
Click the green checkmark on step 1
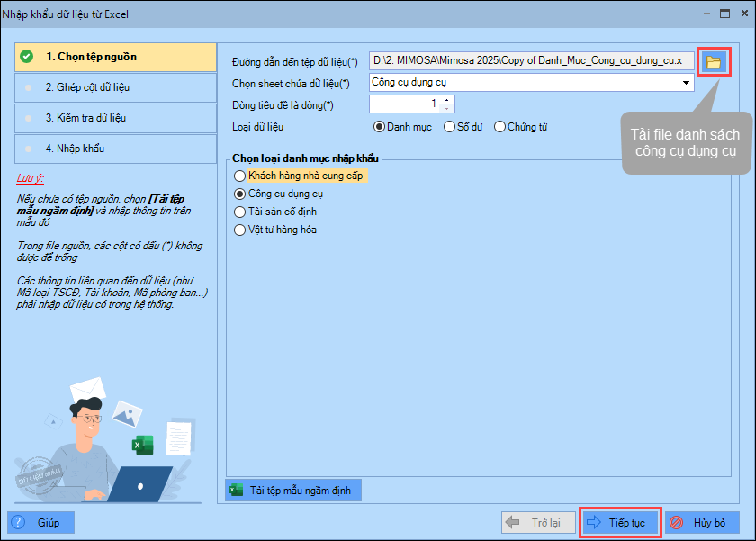pyautogui.click(x=26, y=57)
